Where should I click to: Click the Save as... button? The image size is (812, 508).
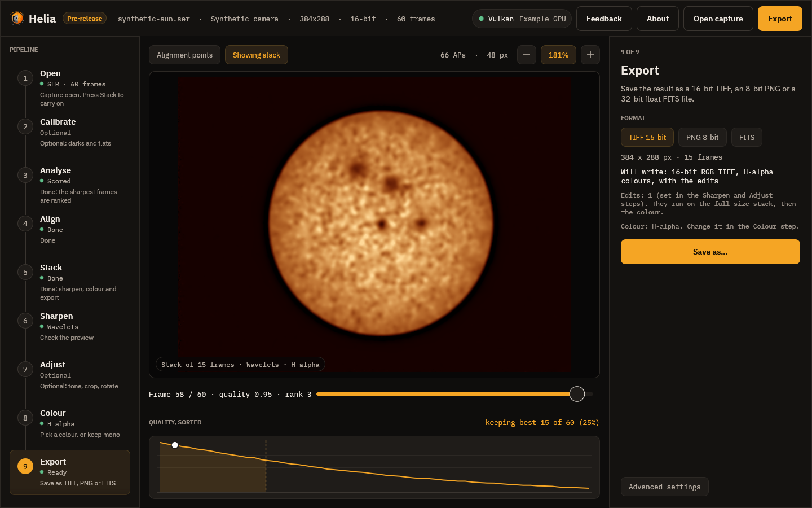tap(710, 252)
